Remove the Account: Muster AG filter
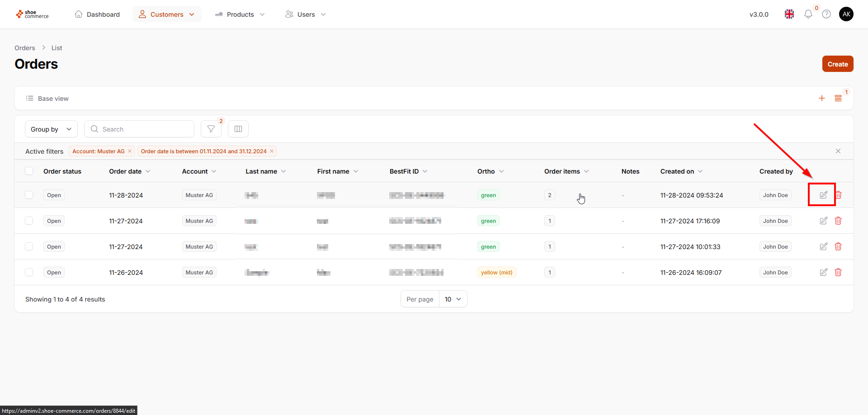 [x=130, y=151]
